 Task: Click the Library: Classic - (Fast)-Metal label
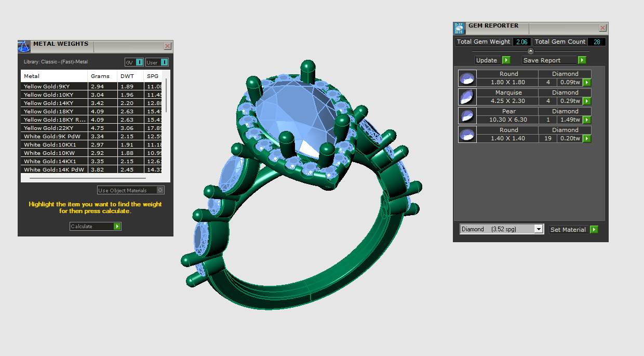click(x=56, y=62)
